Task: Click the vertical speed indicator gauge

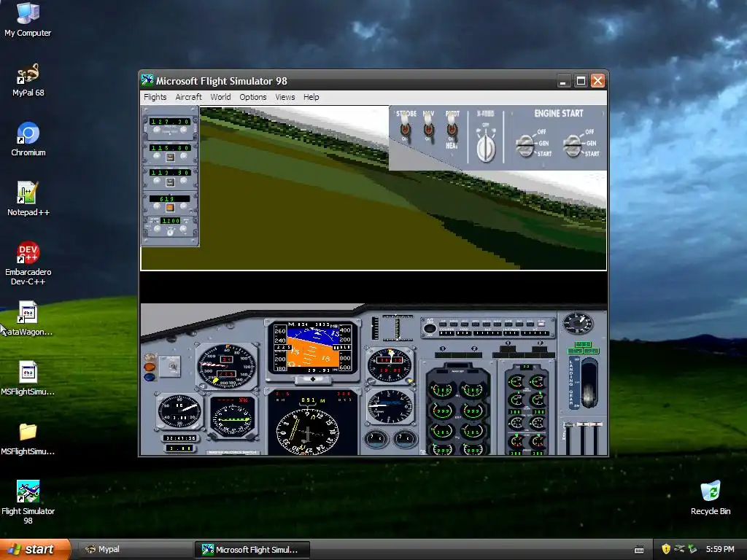Action: tap(390, 406)
